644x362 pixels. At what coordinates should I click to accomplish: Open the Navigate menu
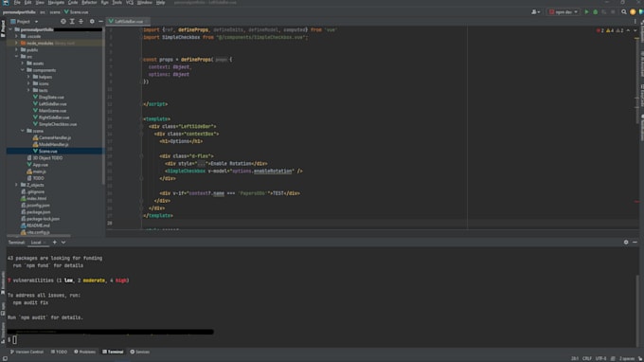pyautogui.click(x=56, y=3)
